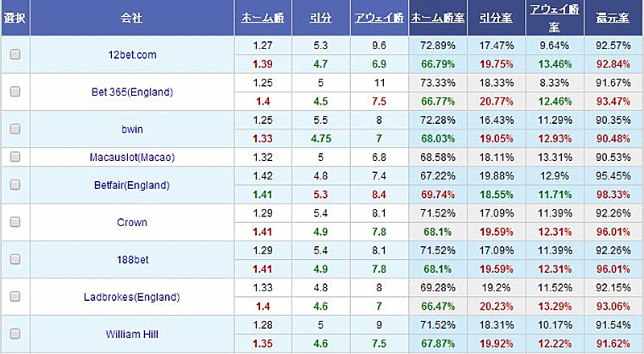Sort by ホーム勝率 column header

pyautogui.click(x=438, y=18)
